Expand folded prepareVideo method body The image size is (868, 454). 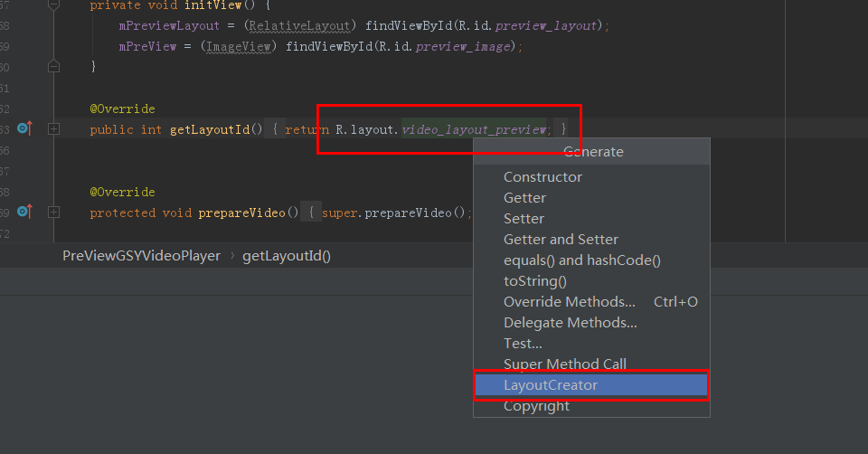point(53,212)
